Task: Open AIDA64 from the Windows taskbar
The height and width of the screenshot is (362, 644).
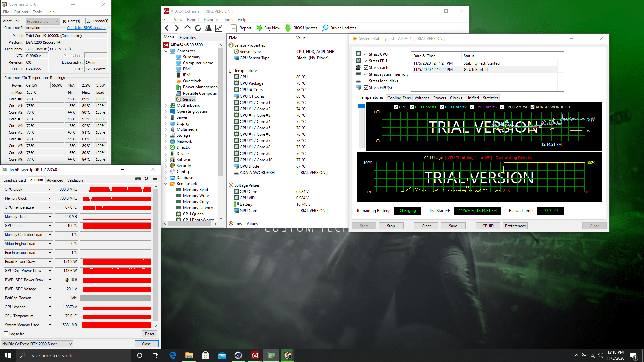Action: click(x=255, y=355)
